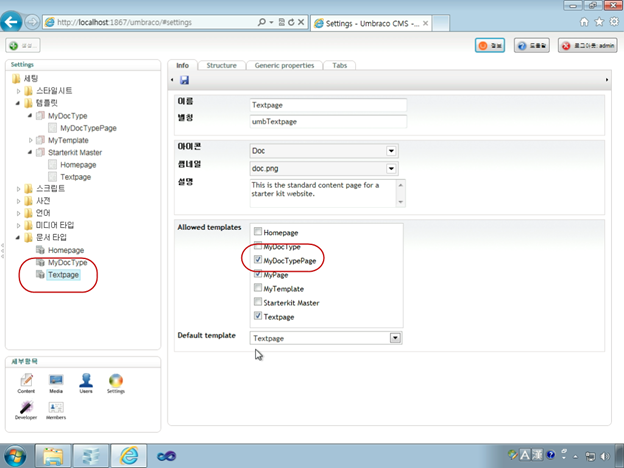The height and width of the screenshot is (468, 624).
Task: Open the Settings section icon
Action: click(116, 383)
